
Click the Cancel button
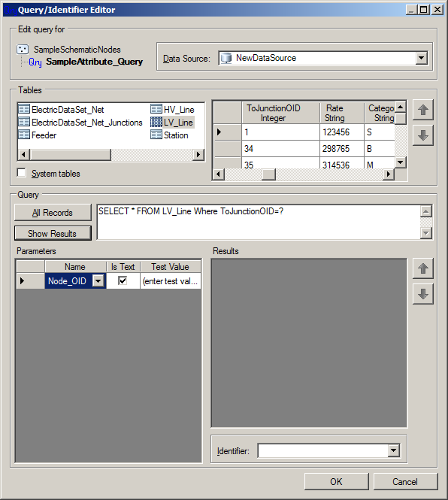click(405, 481)
